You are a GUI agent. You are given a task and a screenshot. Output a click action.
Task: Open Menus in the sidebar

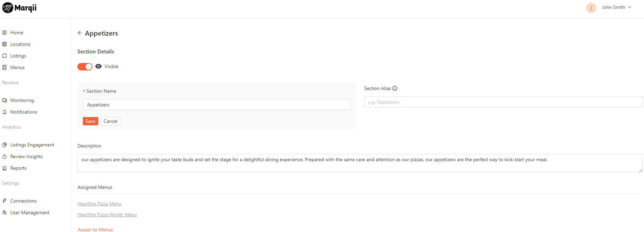[x=17, y=67]
